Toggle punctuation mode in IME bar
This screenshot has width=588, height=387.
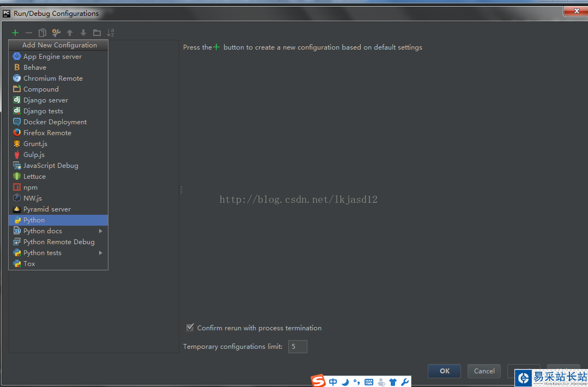coord(356,382)
